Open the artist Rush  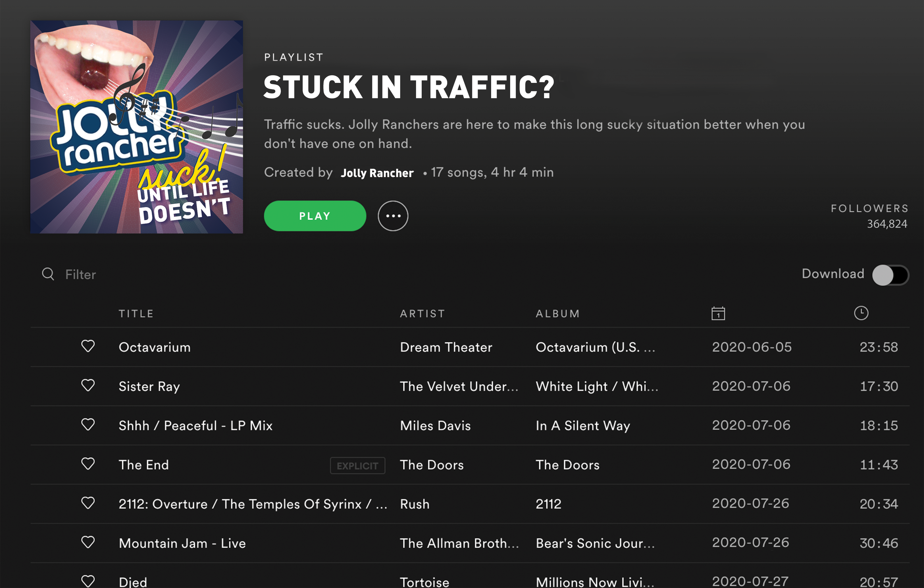[x=414, y=504]
